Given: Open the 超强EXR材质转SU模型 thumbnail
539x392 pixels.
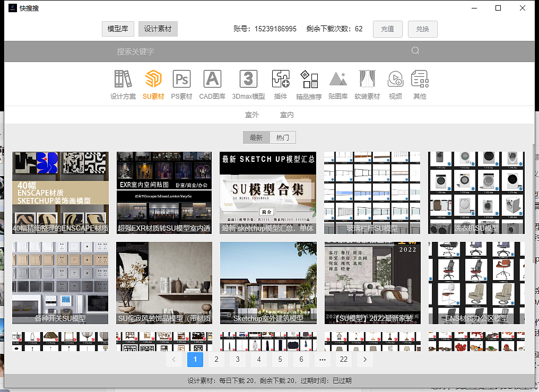Looking at the screenshot, I should (164, 193).
